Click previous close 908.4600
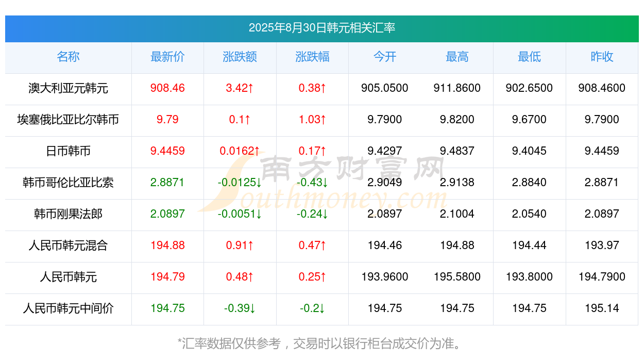644x360 pixels. (602, 88)
